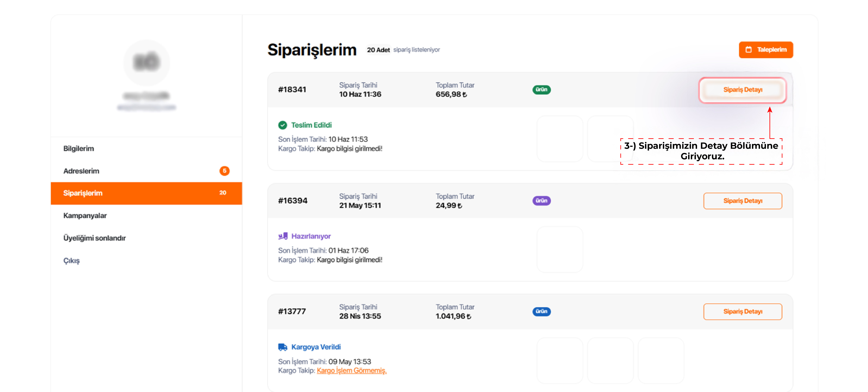The image size is (868, 392).
Task: Click order date 28 Nis 13:55
Action: point(360,316)
